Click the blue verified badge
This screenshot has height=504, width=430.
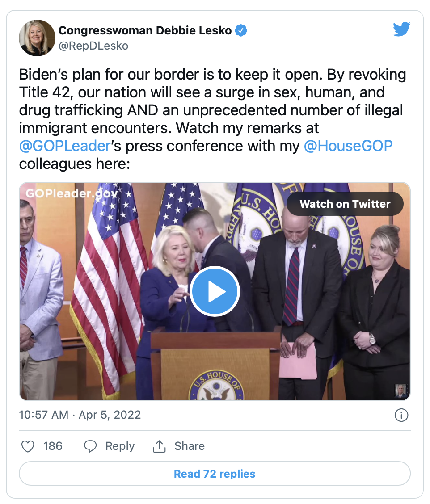coord(241,31)
